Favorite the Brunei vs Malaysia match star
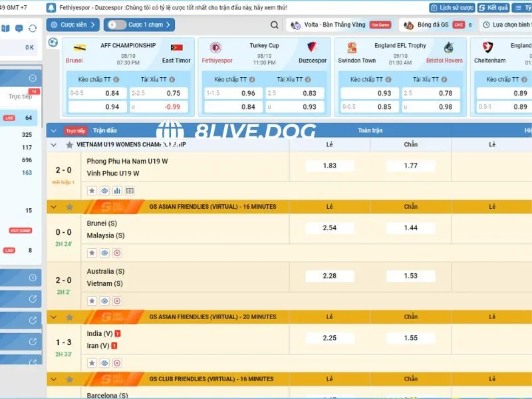This screenshot has height=399, width=532. click(x=92, y=253)
